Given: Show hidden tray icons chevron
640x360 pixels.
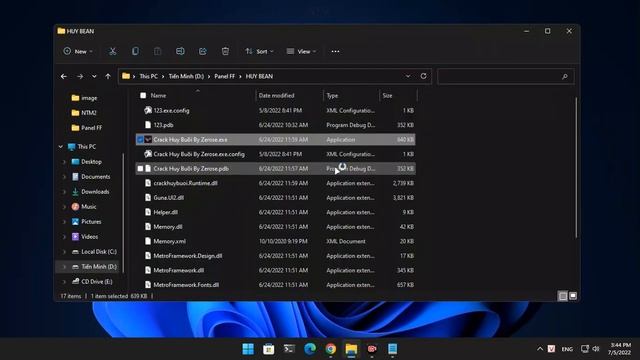Looking at the screenshot, I should point(540,349).
